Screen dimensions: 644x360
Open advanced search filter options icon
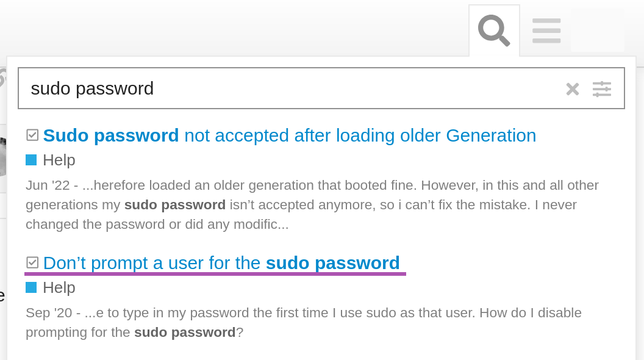(x=602, y=89)
